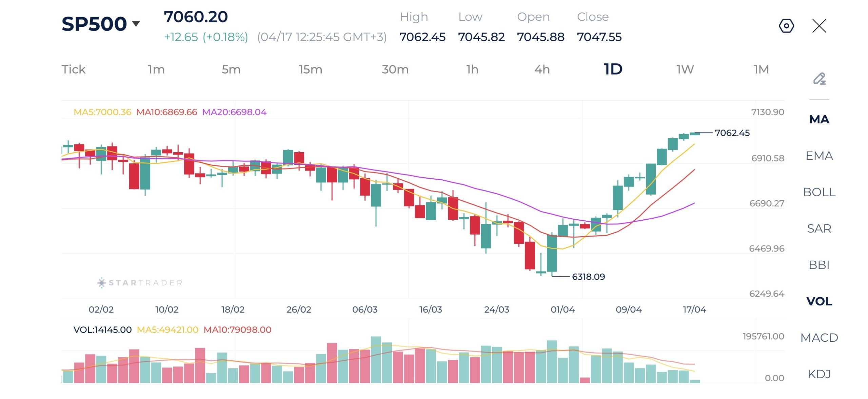The height and width of the screenshot is (399, 868).
Task: Toggle the MA indicator overlay
Action: coord(819,119)
